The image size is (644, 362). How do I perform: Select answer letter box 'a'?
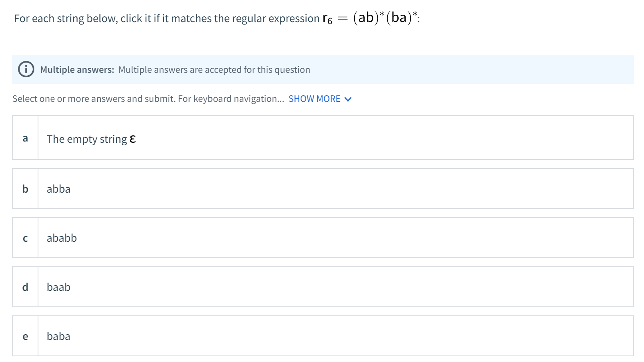click(25, 138)
